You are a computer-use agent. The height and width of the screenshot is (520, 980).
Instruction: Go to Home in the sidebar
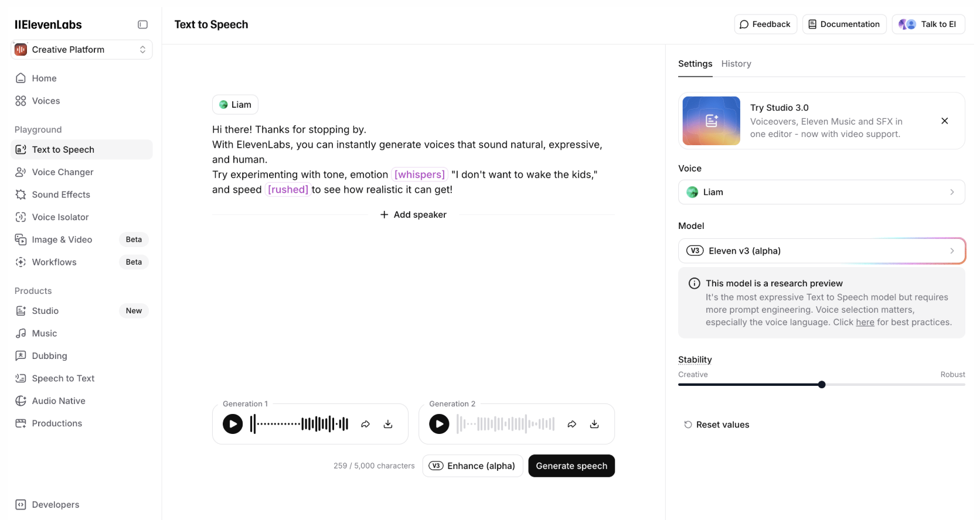click(x=81, y=78)
